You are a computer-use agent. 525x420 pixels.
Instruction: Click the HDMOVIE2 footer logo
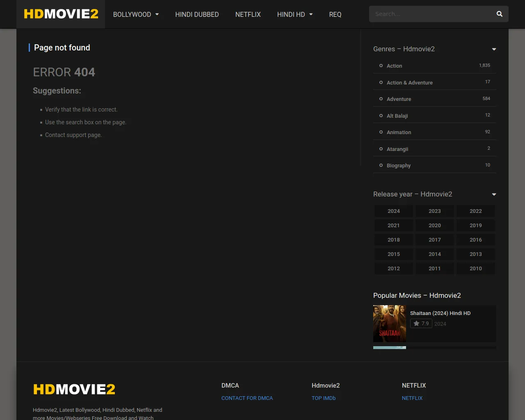pos(74,389)
